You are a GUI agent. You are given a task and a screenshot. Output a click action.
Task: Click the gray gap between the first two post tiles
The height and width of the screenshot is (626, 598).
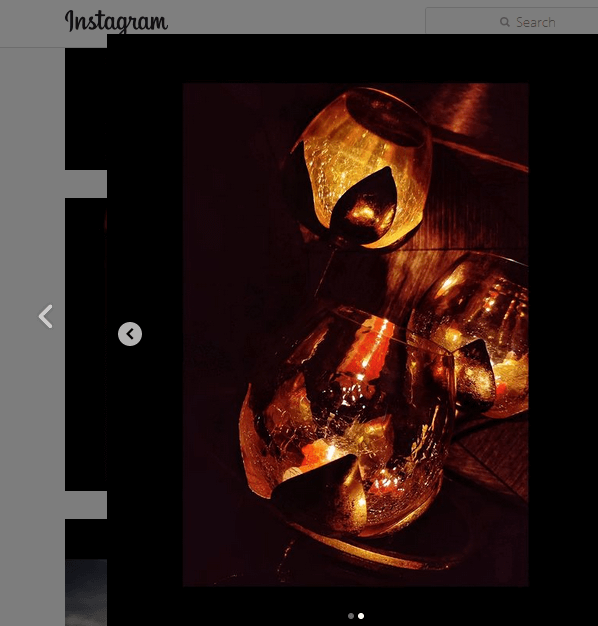[x=86, y=184]
